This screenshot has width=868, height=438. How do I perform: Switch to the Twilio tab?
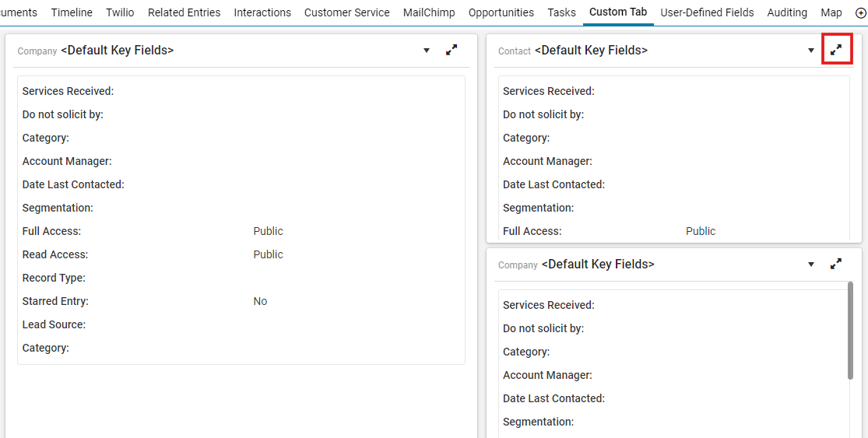point(120,12)
